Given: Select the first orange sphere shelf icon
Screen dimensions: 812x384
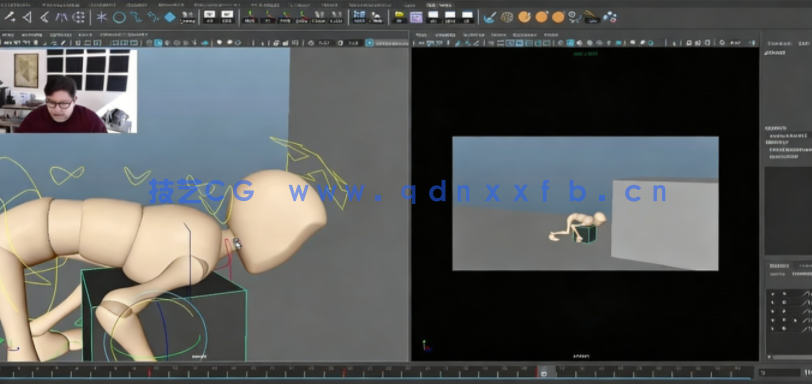Looking at the screenshot, I should click(x=524, y=17).
